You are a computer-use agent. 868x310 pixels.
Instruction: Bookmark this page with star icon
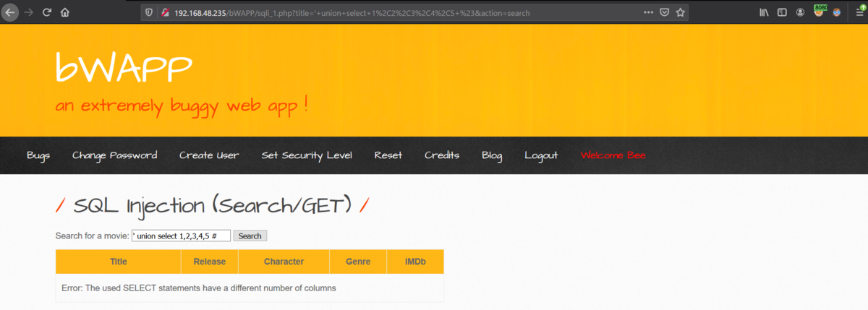(x=680, y=12)
